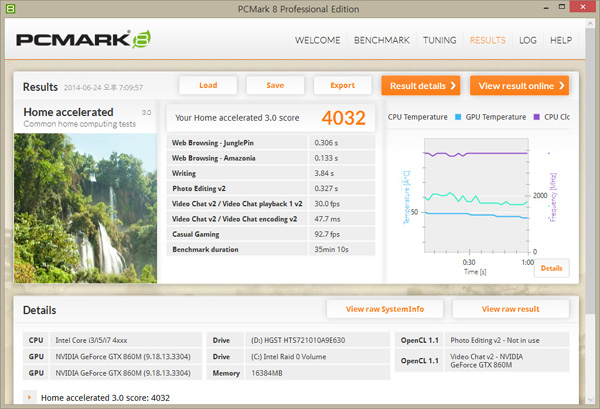Viewport: 600px width, 409px height.
Task: Go to the LOG tab
Action: [528, 40]
